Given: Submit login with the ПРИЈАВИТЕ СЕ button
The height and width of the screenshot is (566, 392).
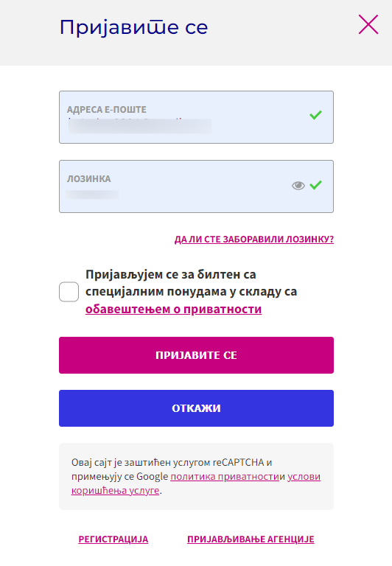Looking at the screenshot, I should (196, 355).
